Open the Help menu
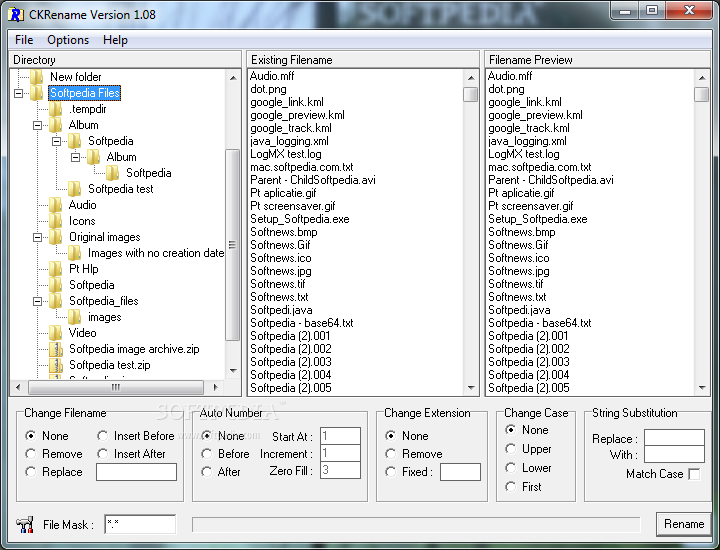The height and width of the screenshot is (550, 720). click(x=115, y=40)
